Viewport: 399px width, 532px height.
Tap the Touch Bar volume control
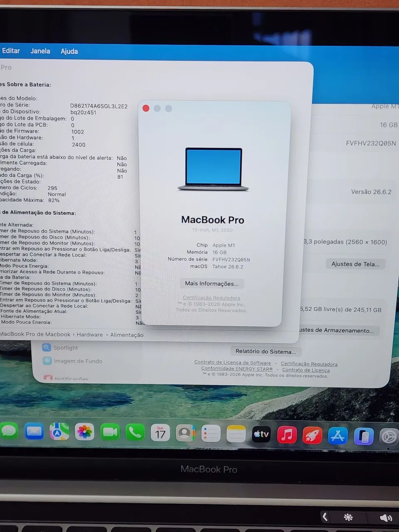point(386,517)
